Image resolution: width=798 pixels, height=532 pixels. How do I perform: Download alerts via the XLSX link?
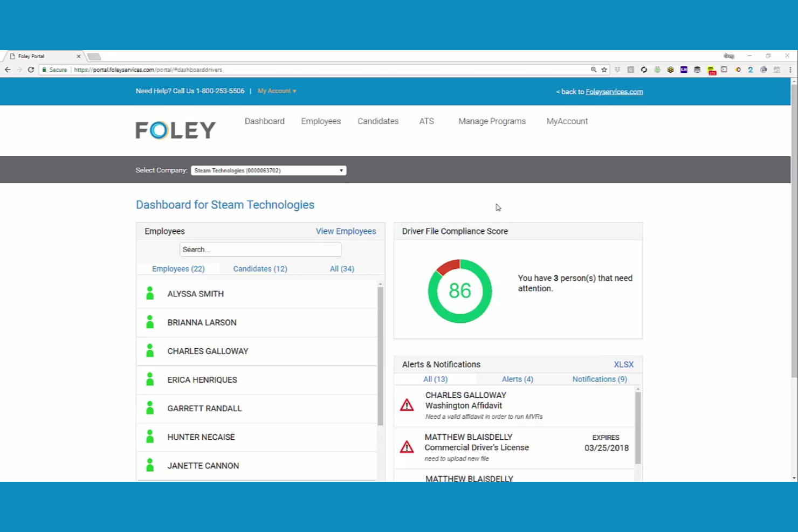click(x=623, y=364)
